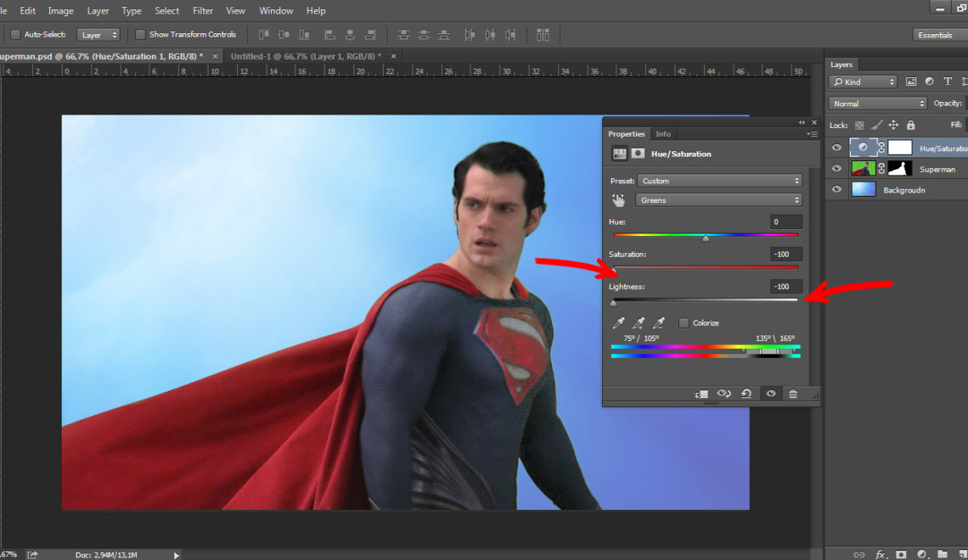The image size is (968, 560).
Task: Filter layers by adjustment layers icon
Action: (x=929, y=81)
